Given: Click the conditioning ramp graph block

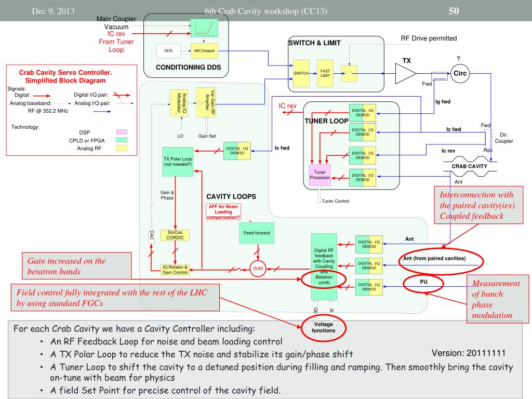Looking at the screenshot, I should (x=204, y=28).
